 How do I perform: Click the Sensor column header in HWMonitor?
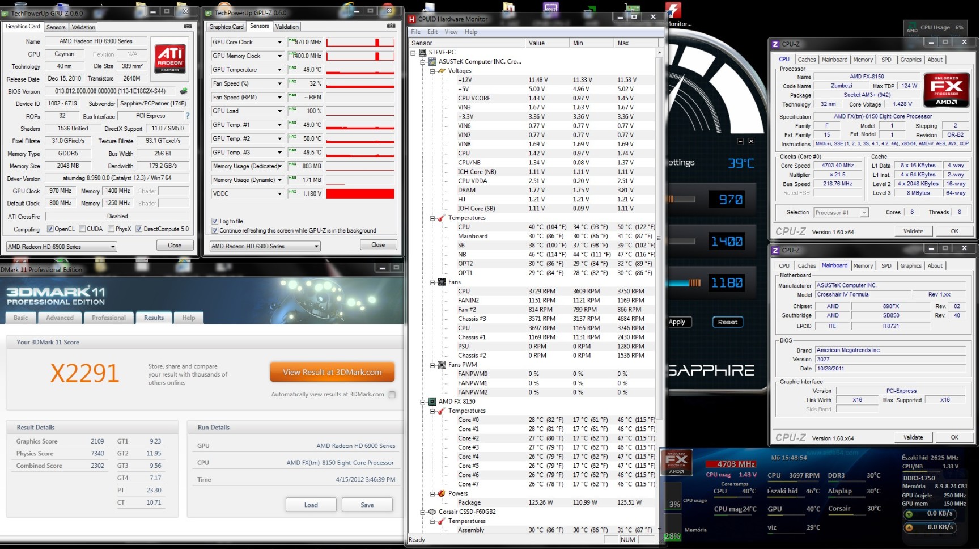click(467, 43)
